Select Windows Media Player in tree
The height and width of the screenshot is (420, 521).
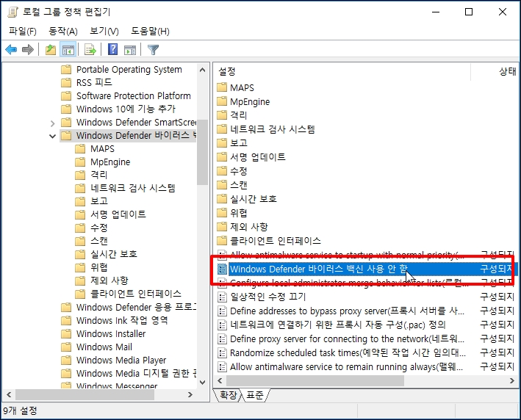click(121, 361)
